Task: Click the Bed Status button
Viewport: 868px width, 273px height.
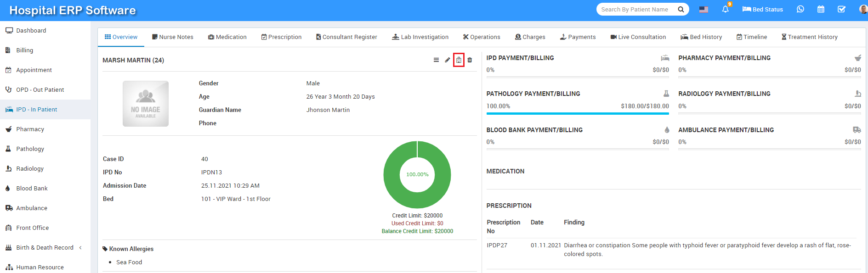Action: click(763, 9)
